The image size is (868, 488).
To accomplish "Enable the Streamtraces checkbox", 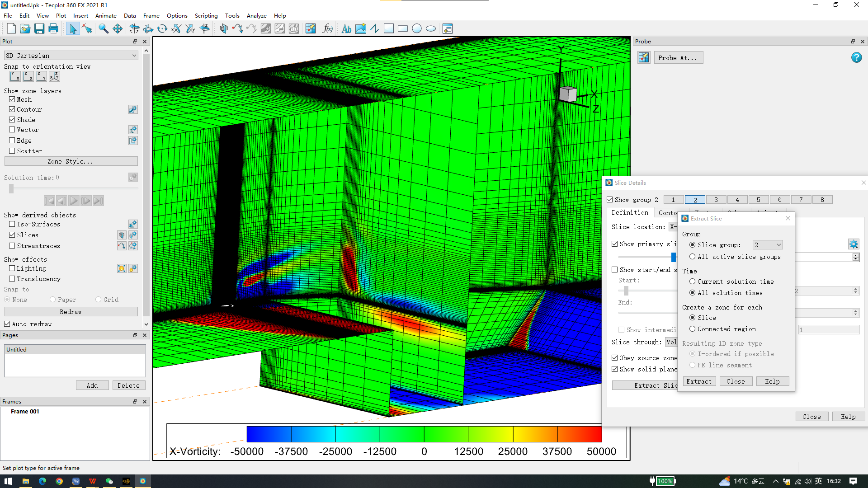I will pyautogui.click(x=12, y=246).
